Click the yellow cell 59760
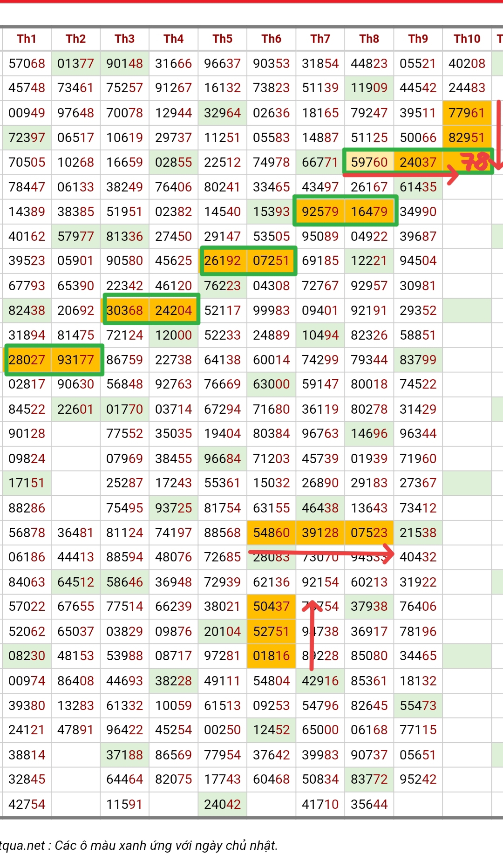The width and height of the screenshot is (503, 868). 369,162
